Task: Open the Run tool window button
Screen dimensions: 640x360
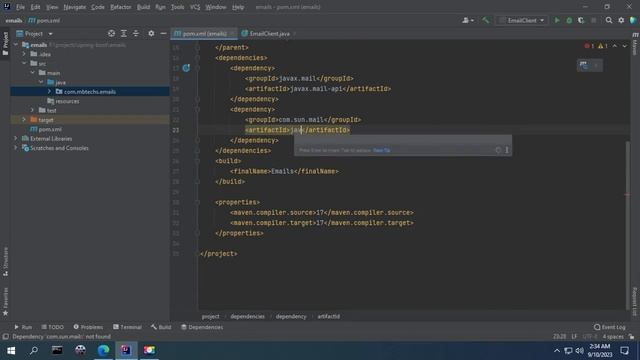Action: pos(23,327)
